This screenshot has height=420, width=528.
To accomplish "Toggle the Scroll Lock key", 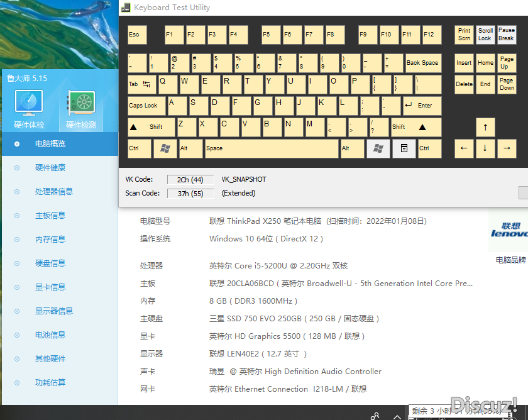I will tap(485, 35).
